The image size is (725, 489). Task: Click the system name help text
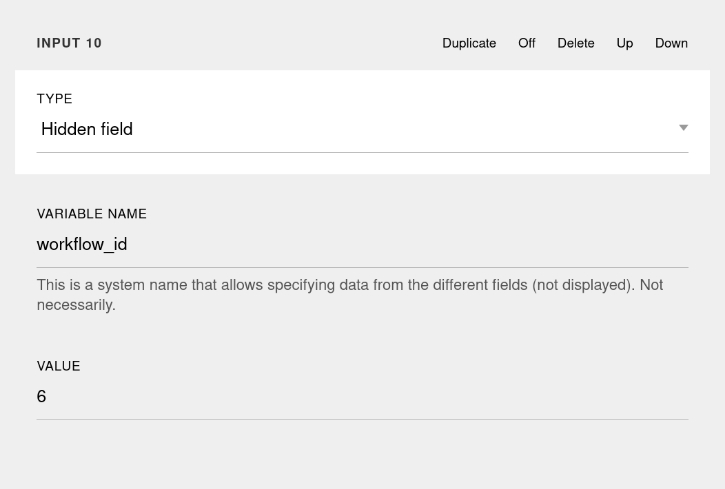tap(350, 295)
